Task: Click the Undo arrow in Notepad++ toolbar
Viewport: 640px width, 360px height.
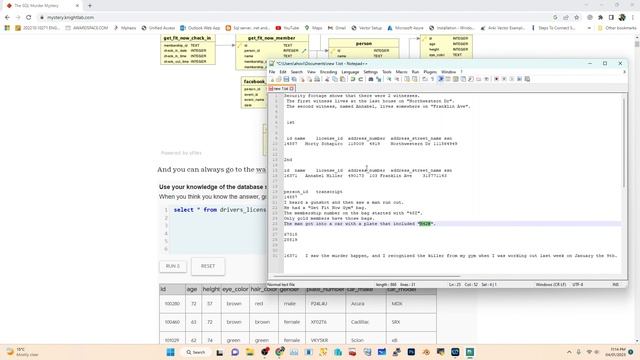Action: pos(353,79)
